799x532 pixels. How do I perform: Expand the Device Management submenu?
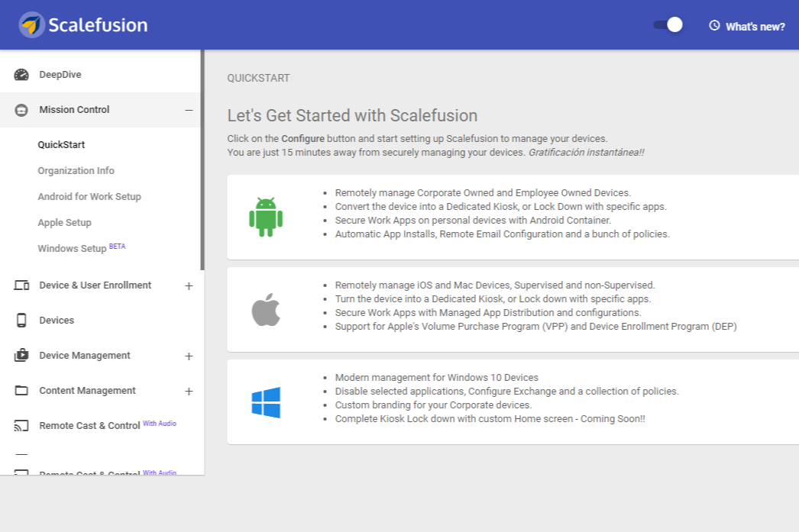point(189,356)
